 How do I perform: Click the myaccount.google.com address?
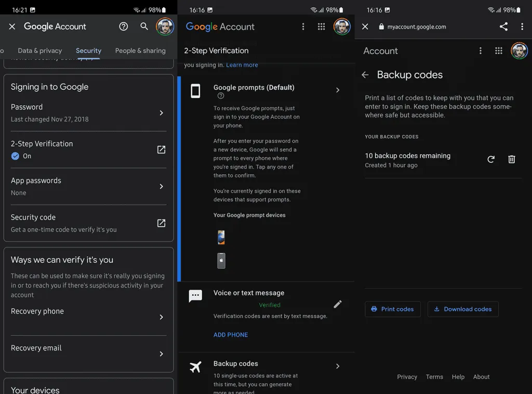pyautogui.click(x=417, y=27)
